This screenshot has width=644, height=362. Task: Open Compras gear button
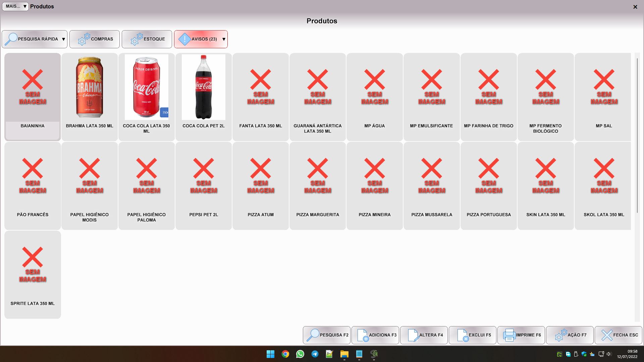point(94,39)
